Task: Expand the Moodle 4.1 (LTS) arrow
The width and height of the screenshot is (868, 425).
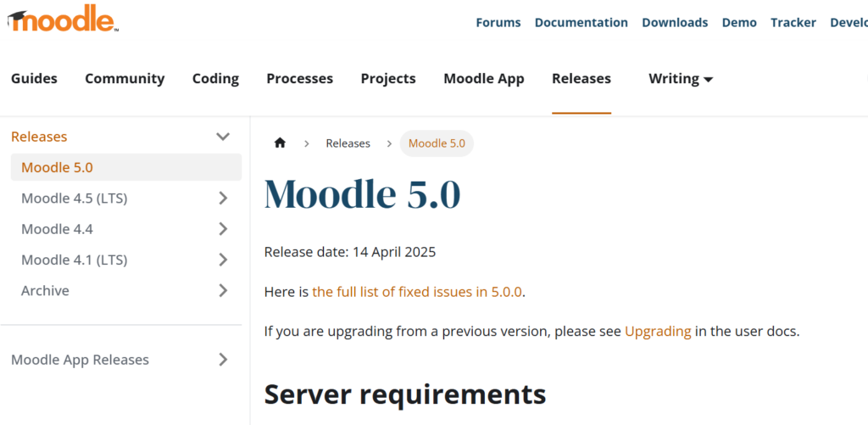Action: (223, 260)
